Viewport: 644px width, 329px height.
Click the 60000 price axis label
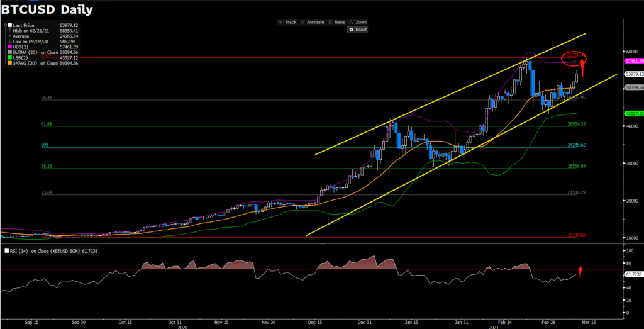point(632,52)
